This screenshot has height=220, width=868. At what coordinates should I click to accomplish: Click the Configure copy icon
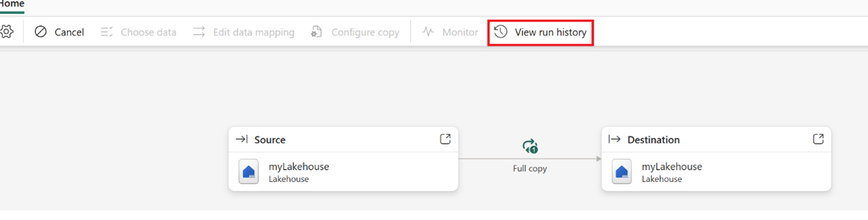click(x=317, y=32)
